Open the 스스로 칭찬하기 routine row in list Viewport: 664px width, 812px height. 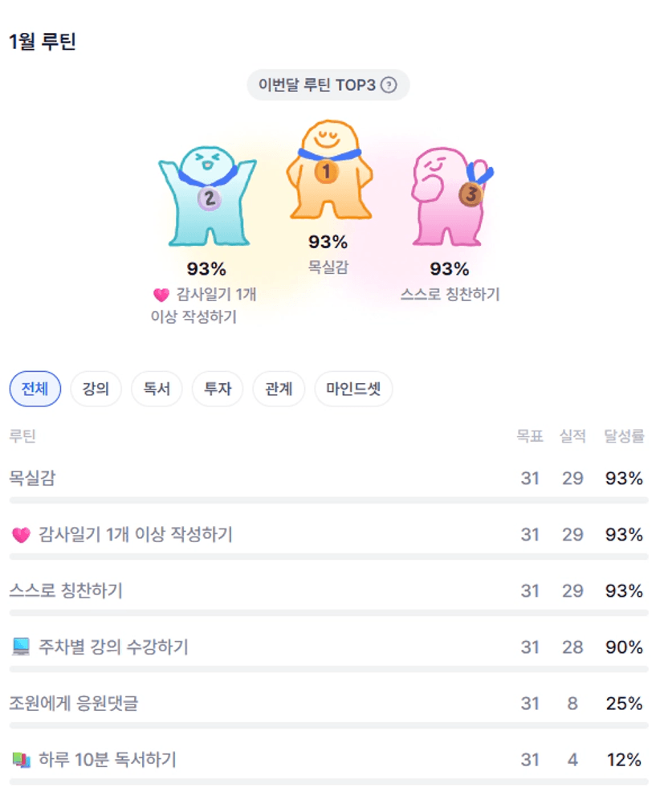click(66, 591)
